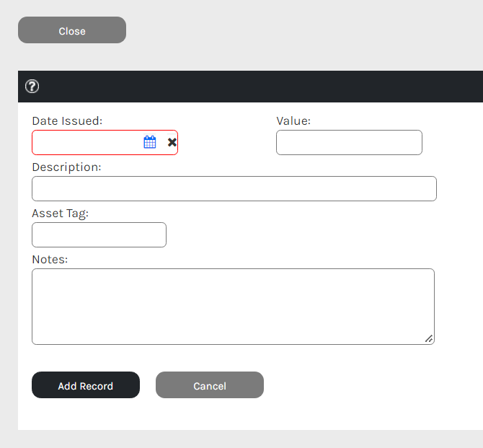Click the Date Issued label
The height and width of the screenshot is (448, 483).
tap(67, 121)
